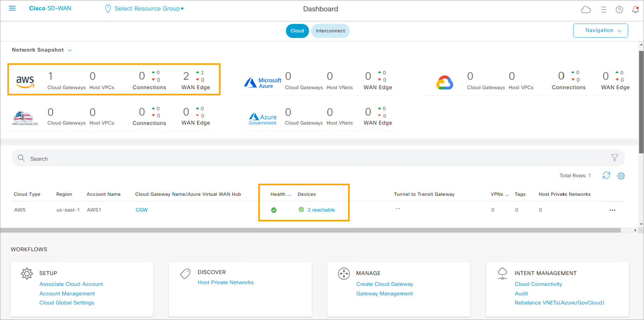The image size is (644, 320).
Task: Click the Total Rows: 1 label
Action: point(575,176)
